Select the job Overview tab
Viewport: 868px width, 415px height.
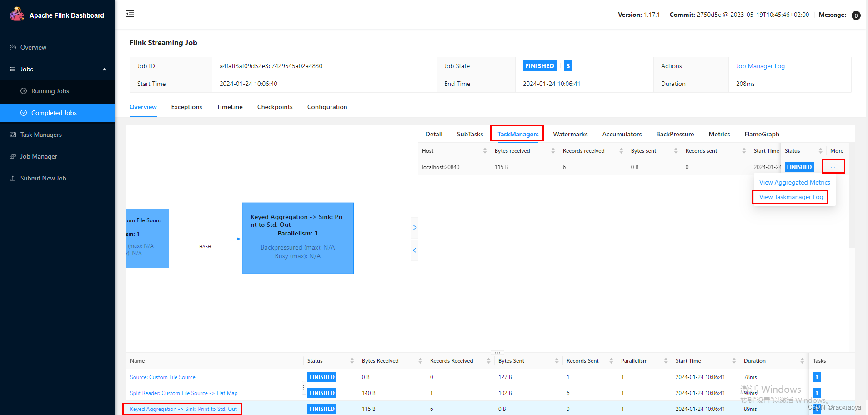pyautogui.click(x=143, y=107)
